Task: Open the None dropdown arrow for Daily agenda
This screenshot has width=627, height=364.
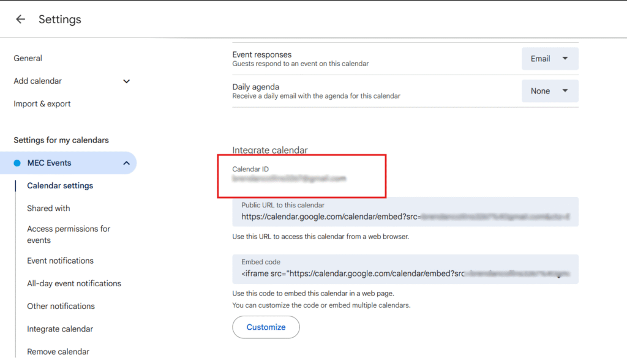Action: (x=566, y=90)
